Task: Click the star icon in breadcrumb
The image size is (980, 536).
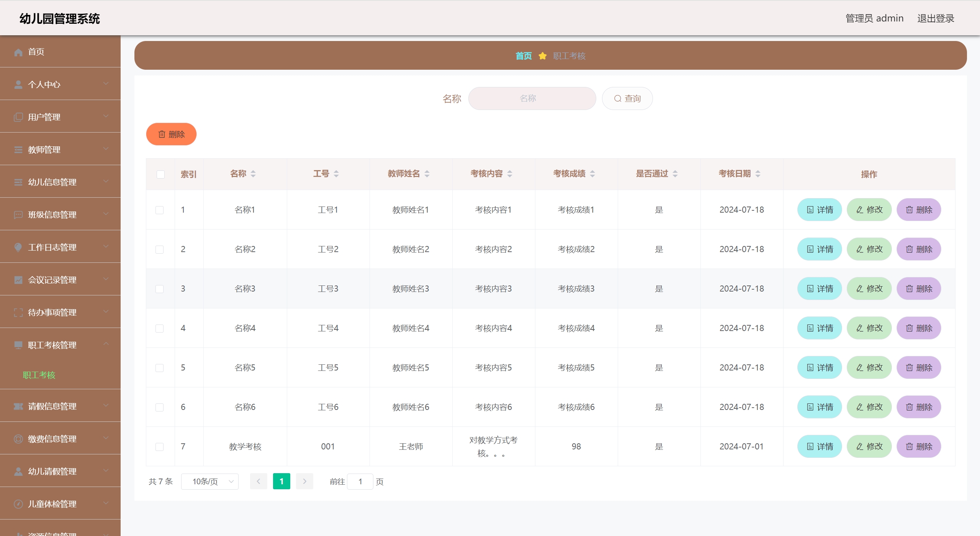Action: click(542, 56)
